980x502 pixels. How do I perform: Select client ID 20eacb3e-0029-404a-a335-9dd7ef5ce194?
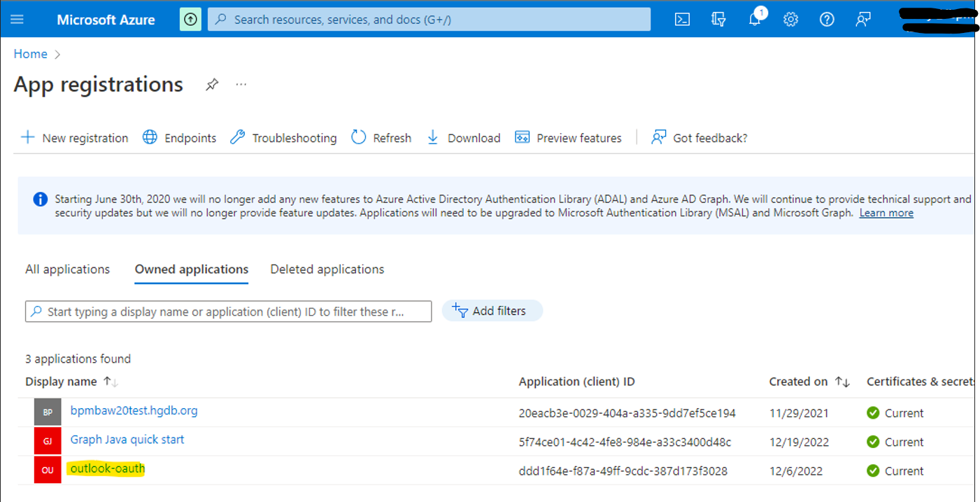point(627,413)
